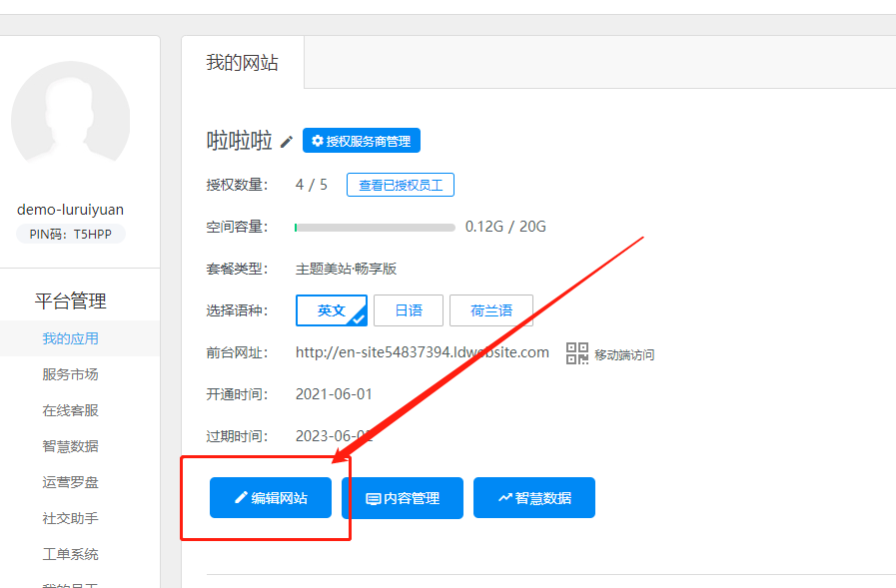The width and height of the screenshot is (896, 588).
Task: Select 英文 language option
Action: [331, 310]
